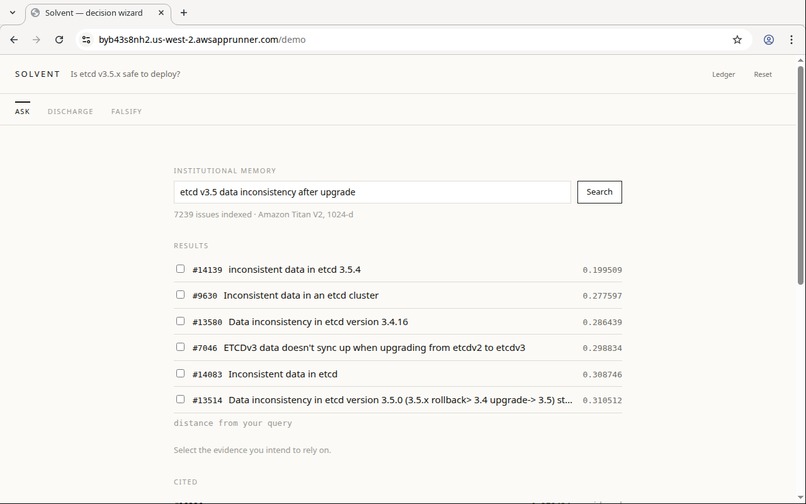This screenshot has width=806, height=504.
Task: Click 'Is etcd v3.5.x safe to deploy?' header
Action: pos(125,74)
